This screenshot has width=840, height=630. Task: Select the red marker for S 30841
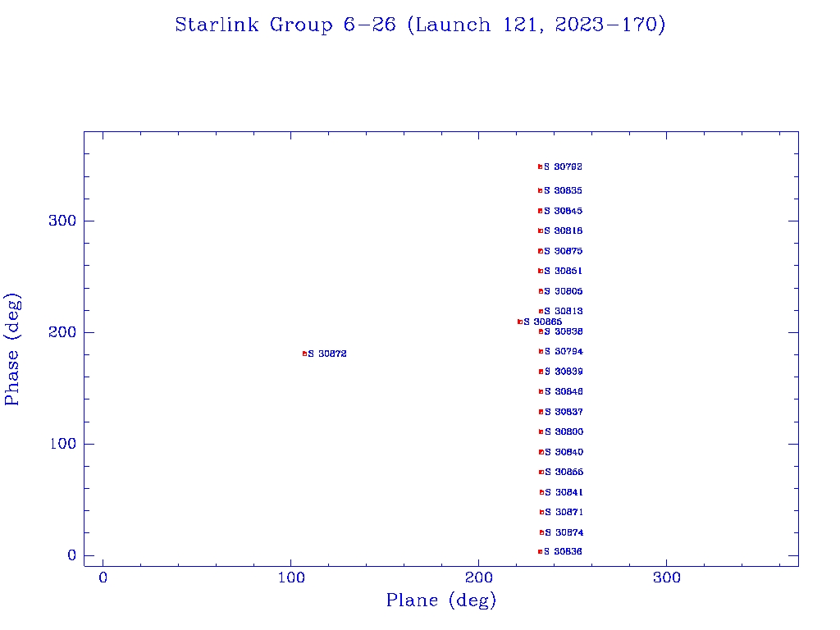(x=541, y=492)
